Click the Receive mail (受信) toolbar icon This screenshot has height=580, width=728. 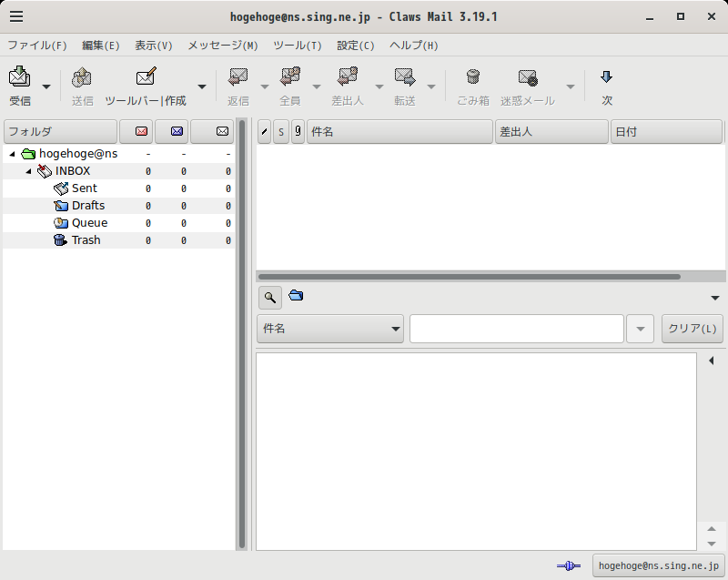click(x=19, y=76)
